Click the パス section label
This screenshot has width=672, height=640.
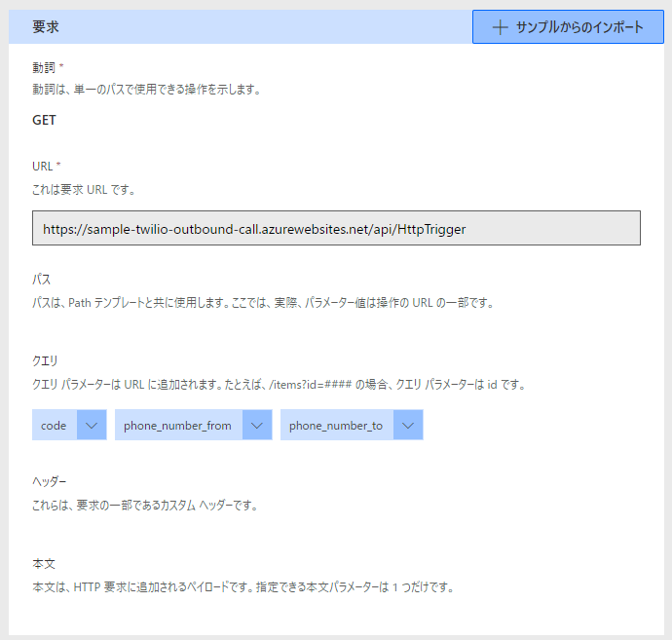tap(42, 280)
